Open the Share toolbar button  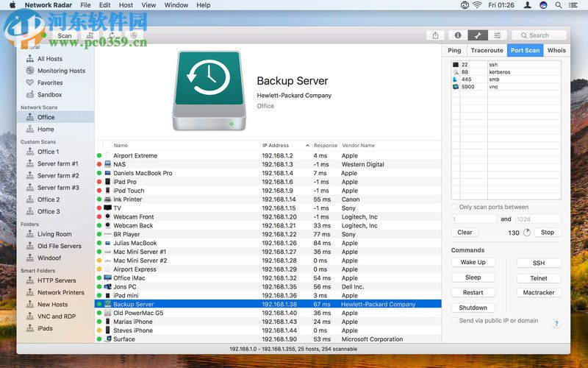[x=435, y=35]
